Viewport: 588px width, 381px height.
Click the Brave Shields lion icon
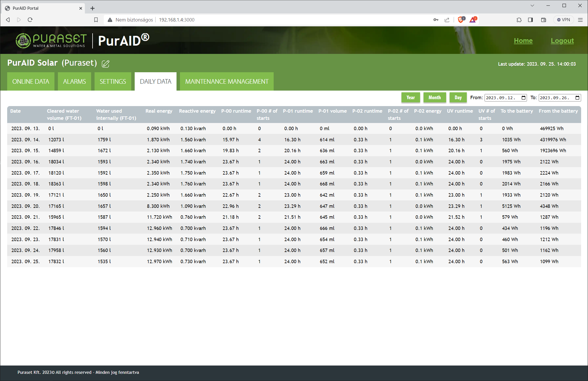[461, 20]
